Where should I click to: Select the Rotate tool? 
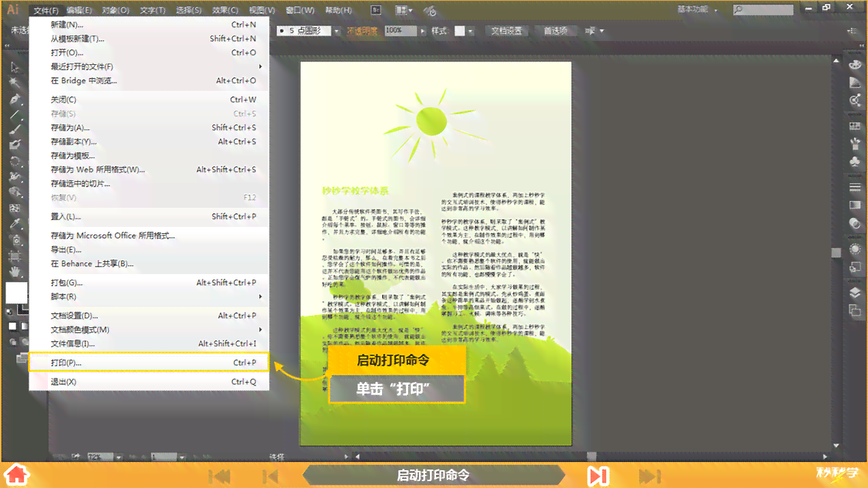pyautogui.click(x=15, y=161)
